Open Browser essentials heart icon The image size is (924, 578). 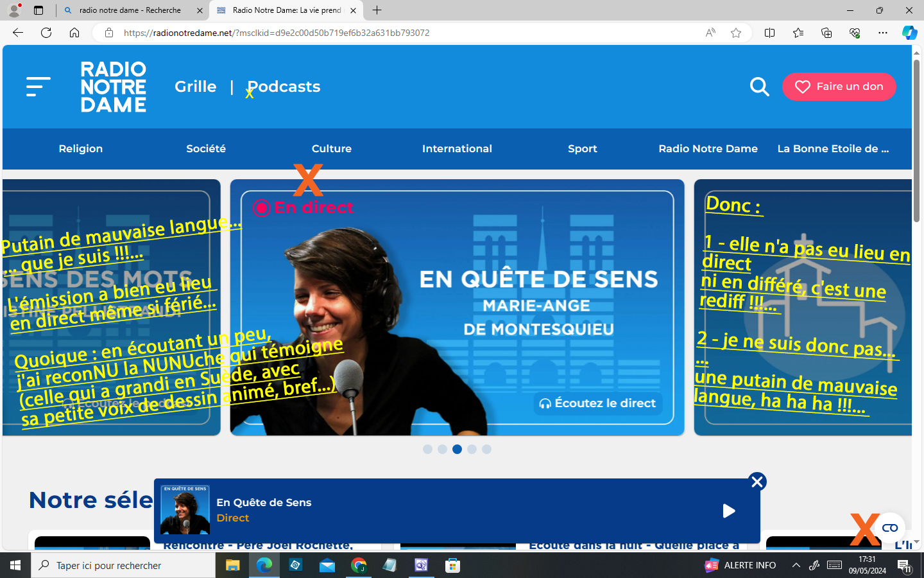point(854,33)
